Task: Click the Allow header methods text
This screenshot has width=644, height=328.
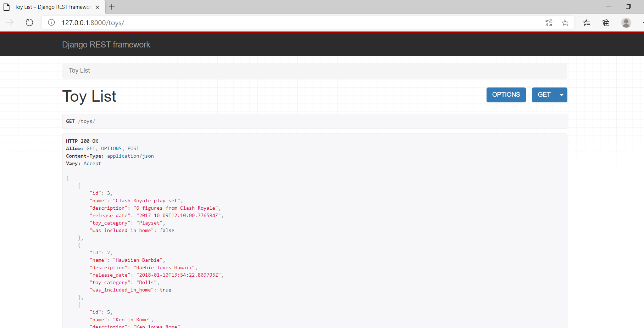Action: 113,148
